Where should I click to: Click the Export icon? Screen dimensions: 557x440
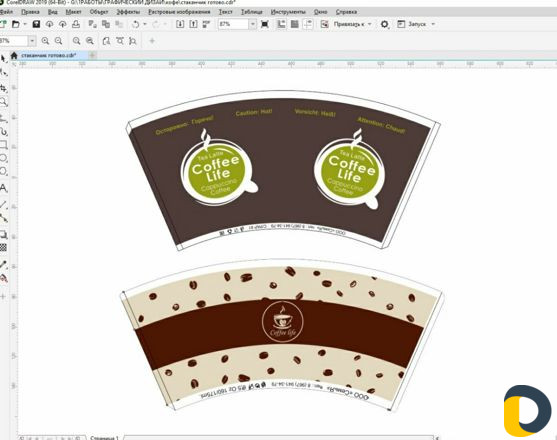(x=193, y=24)
